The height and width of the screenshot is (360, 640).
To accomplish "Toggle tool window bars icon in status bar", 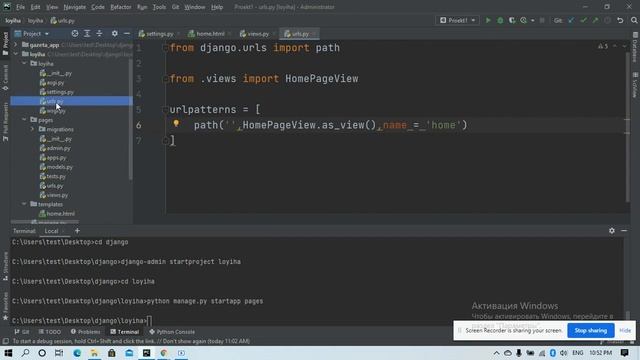I will 5,341.
